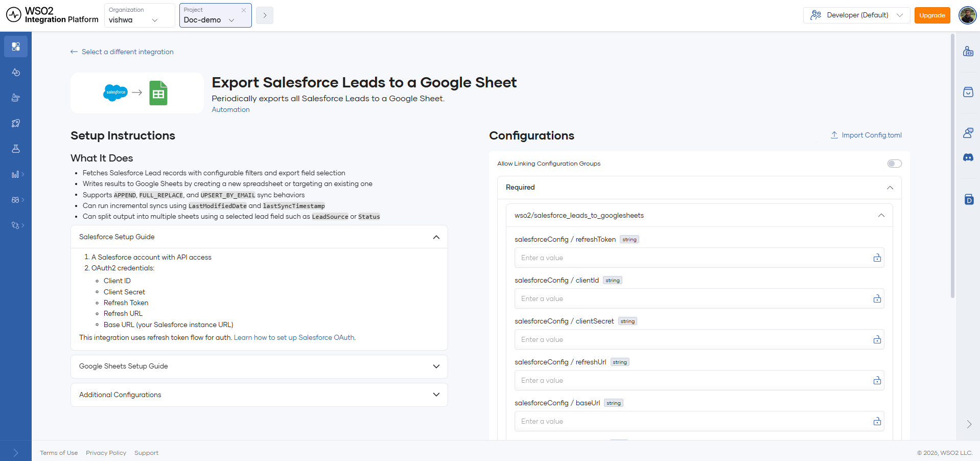Screen dimensions: 980x461
Task: Click the 'Setup Instructions' heading
Action: 123,135
